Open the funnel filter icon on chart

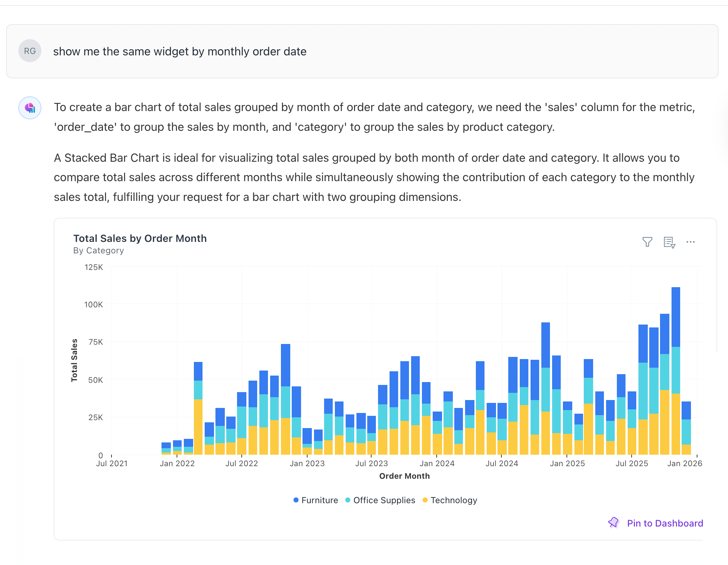click(x=647, y=242)
